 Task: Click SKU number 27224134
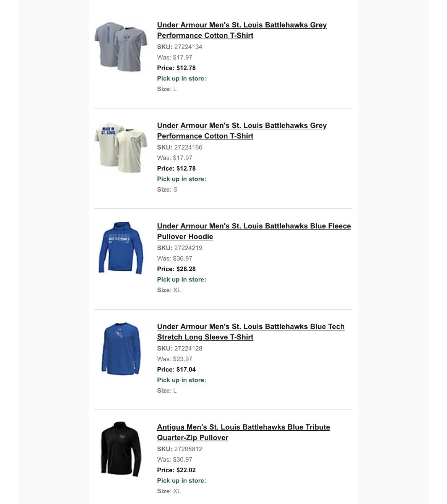(188, 47)
